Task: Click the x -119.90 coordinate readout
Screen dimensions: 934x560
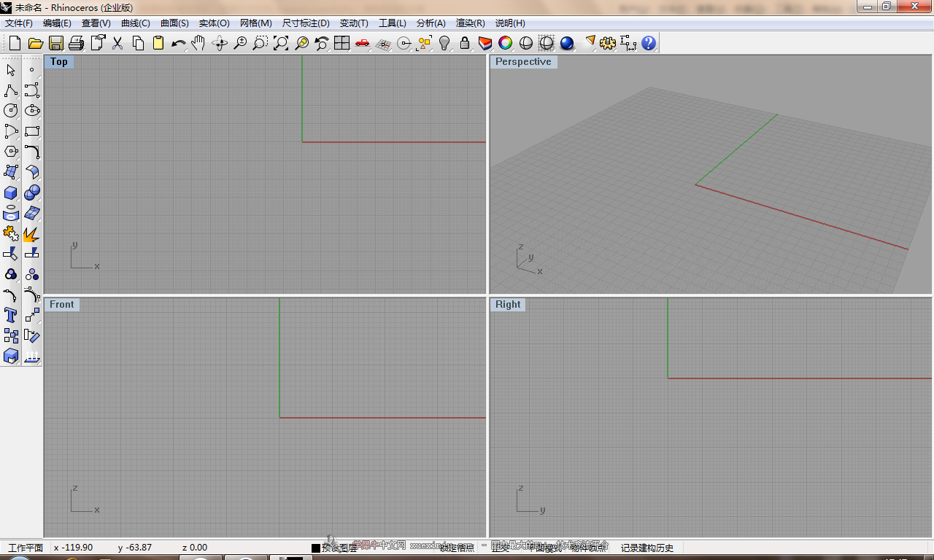Action: (x=74, y=548)
